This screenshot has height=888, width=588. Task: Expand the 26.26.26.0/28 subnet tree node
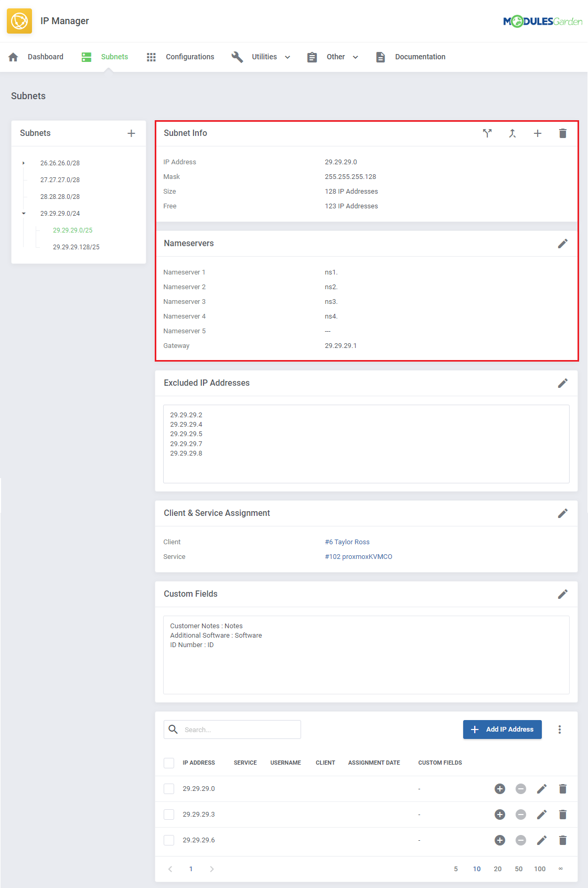pyautogui.click(x=24, y=163)
